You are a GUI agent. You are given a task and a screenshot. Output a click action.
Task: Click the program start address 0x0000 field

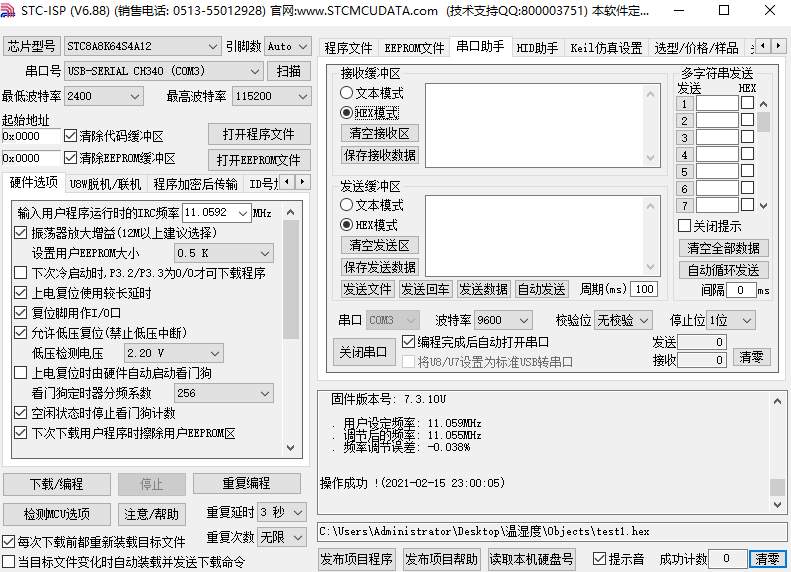point(31,136)
